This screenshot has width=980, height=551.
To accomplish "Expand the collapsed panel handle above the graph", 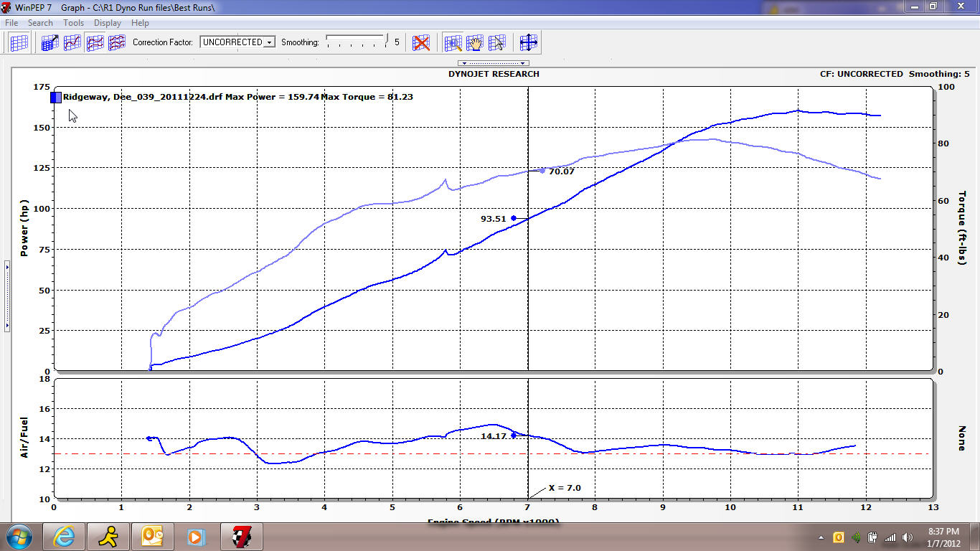I will click(x=493, y=63).
